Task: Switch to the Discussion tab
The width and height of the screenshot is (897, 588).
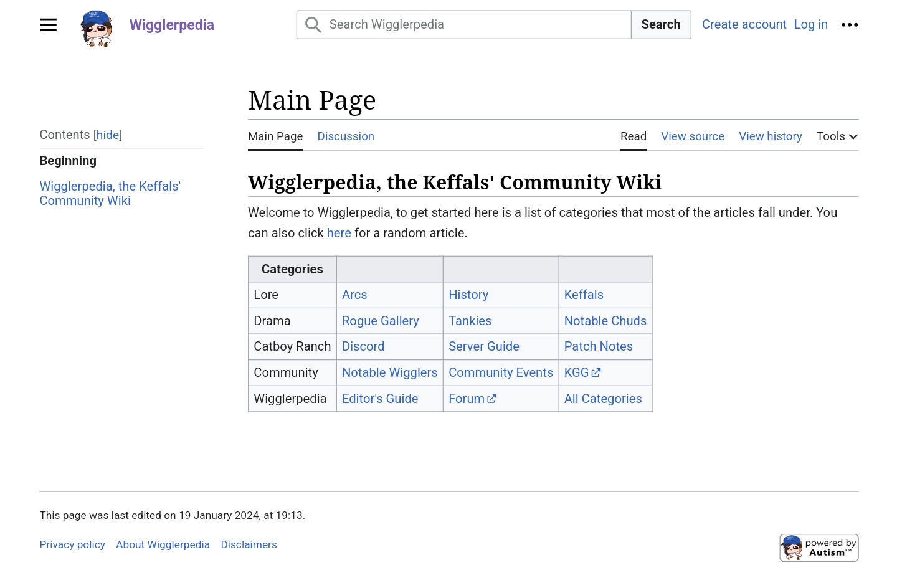Action: point(346,136)
